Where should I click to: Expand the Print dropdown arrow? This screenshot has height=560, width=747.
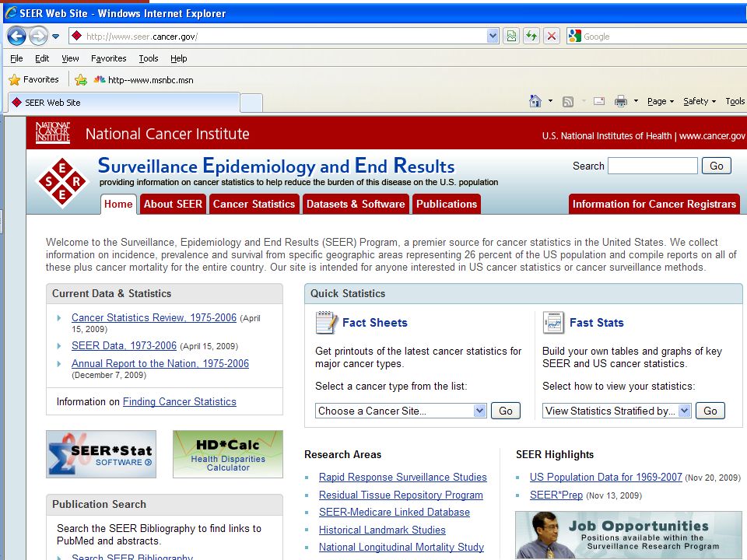pos(636,101)
